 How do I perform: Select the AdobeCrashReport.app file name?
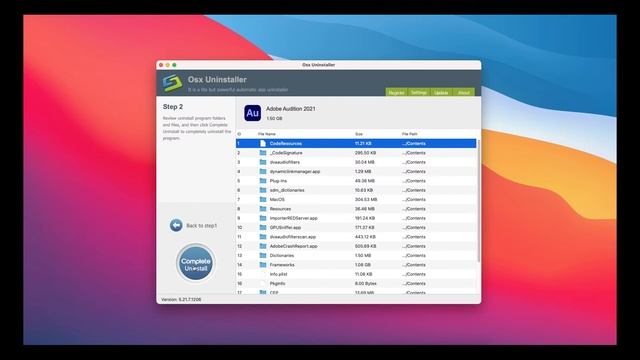coord(293,247)
